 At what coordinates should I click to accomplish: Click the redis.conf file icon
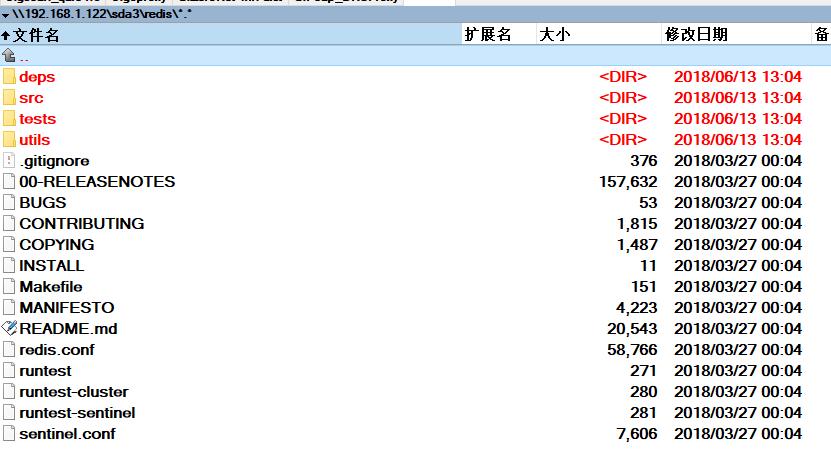[x=9, y=350]
